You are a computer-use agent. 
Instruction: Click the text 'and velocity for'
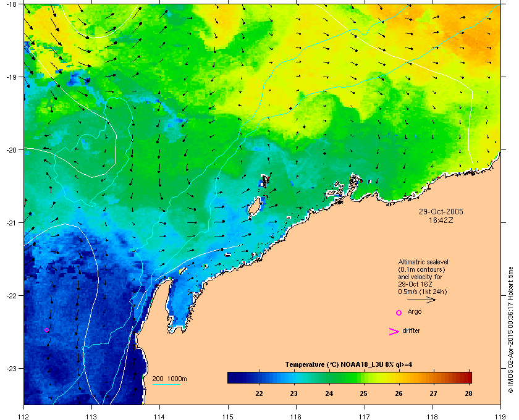(x=420, y=277)
